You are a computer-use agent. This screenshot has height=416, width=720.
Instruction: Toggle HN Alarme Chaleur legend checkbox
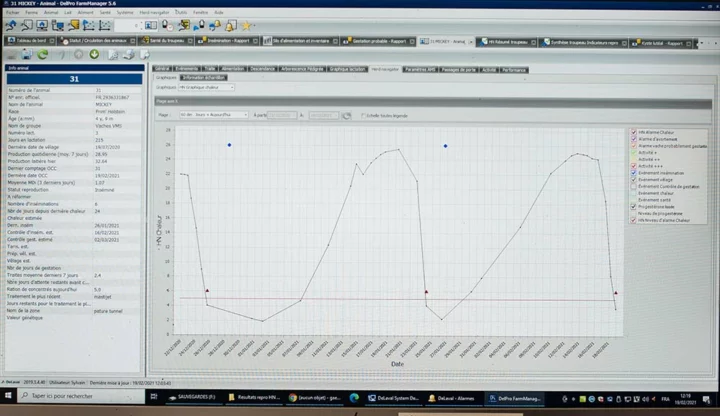tap(633, 132)
